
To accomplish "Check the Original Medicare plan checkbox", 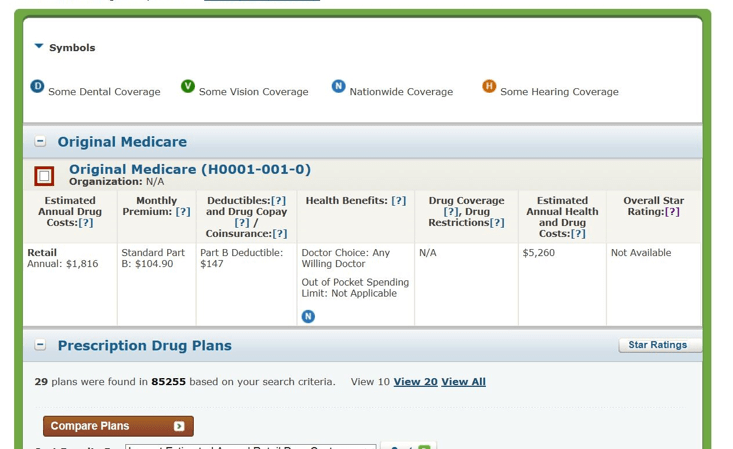I will point(44,176).
